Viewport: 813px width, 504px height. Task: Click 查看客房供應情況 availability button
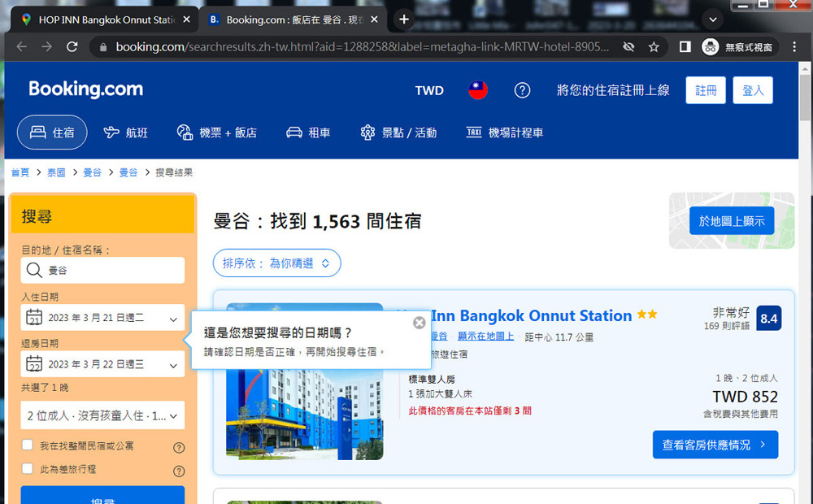pos(715,445)
